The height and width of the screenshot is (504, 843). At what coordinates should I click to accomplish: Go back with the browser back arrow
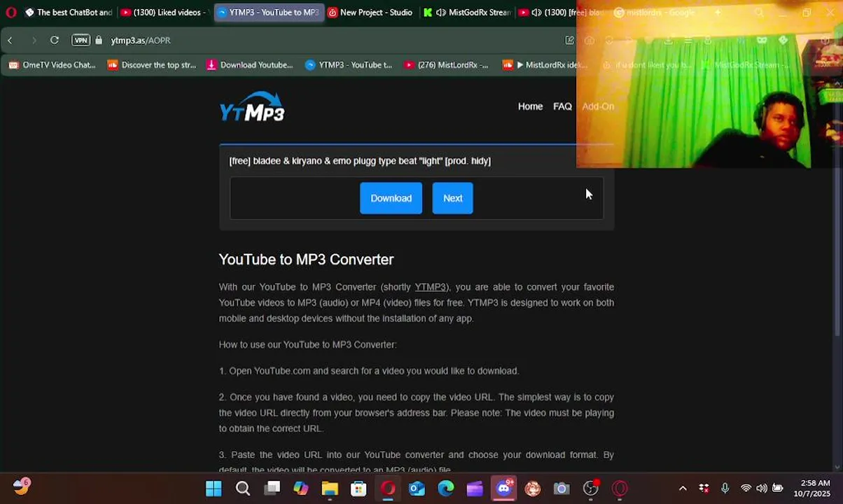pos(10,41)
